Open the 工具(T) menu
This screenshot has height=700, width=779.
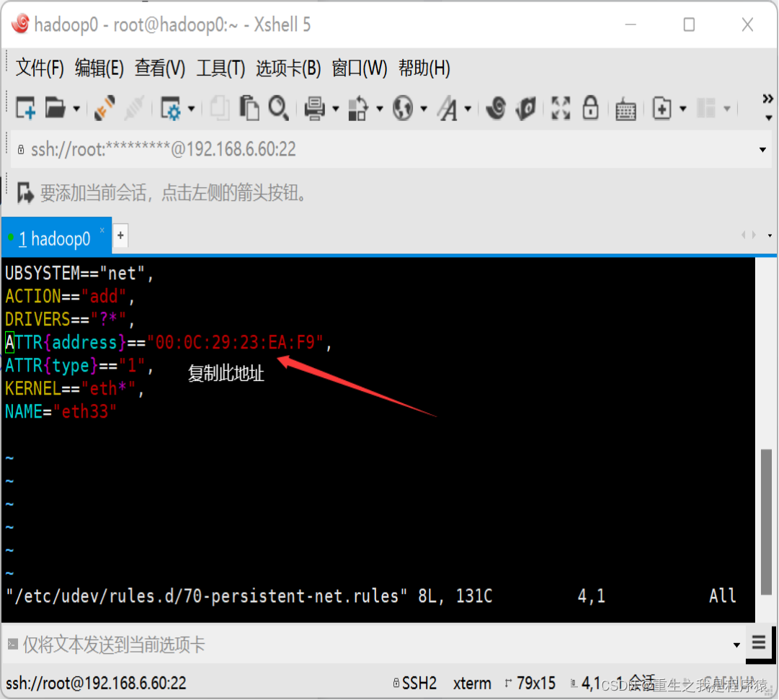(221, 68)
